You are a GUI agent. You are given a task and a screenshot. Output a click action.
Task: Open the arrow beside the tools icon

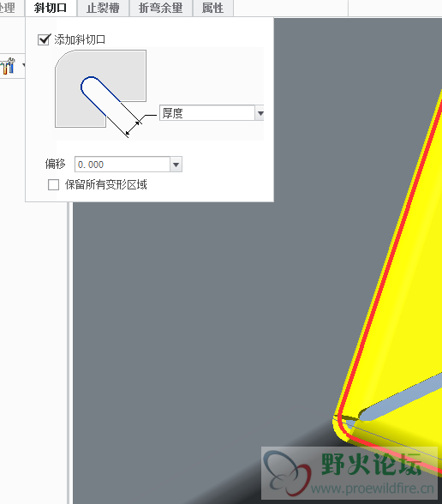[x=23, y=65]
